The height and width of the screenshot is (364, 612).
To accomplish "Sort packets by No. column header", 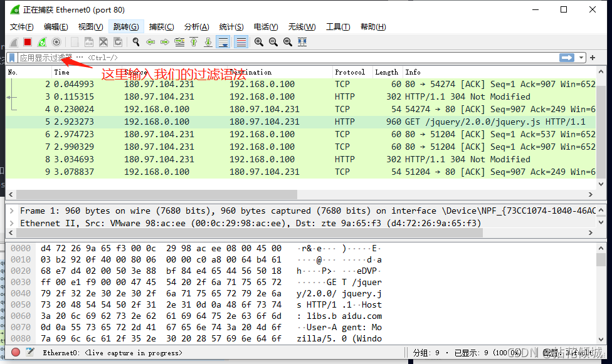I will point(29,72).
